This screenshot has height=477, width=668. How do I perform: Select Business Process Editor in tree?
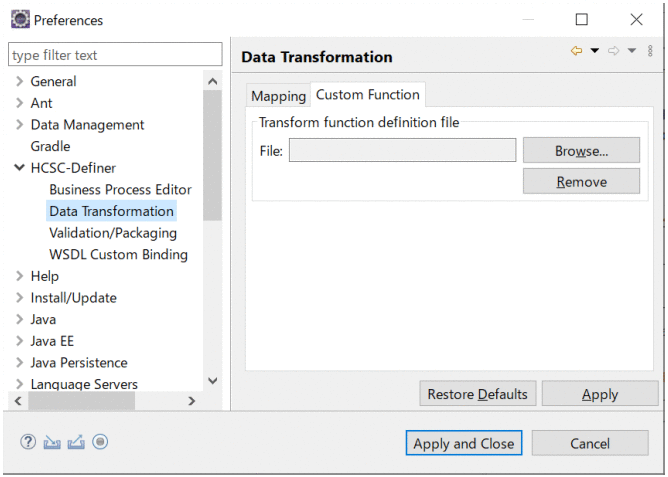coord(120,189)
